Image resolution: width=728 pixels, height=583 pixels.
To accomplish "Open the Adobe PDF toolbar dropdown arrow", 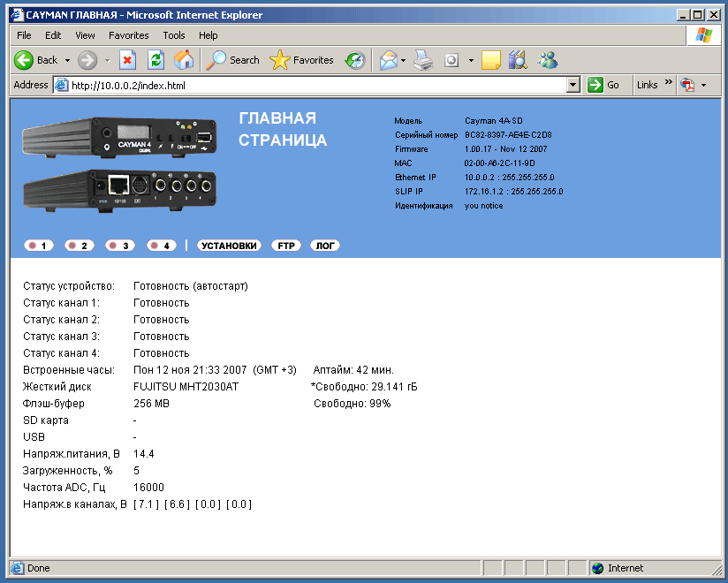I will pos(703,85).
